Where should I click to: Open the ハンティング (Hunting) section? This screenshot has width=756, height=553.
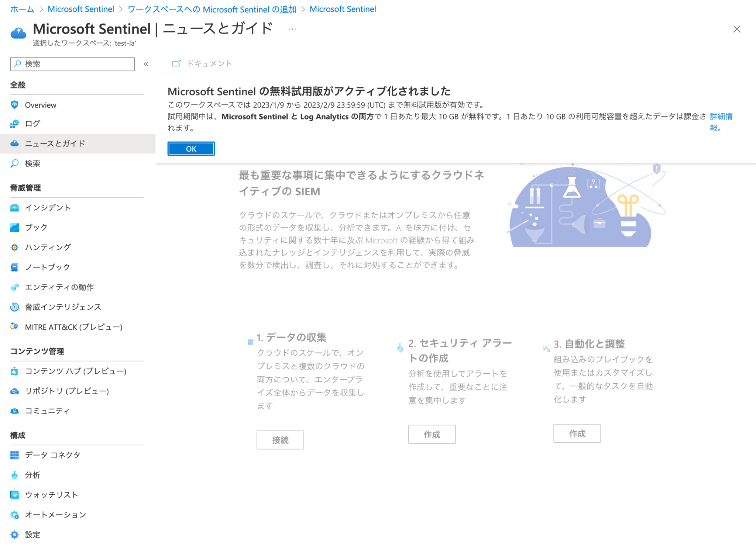point(48,247)
